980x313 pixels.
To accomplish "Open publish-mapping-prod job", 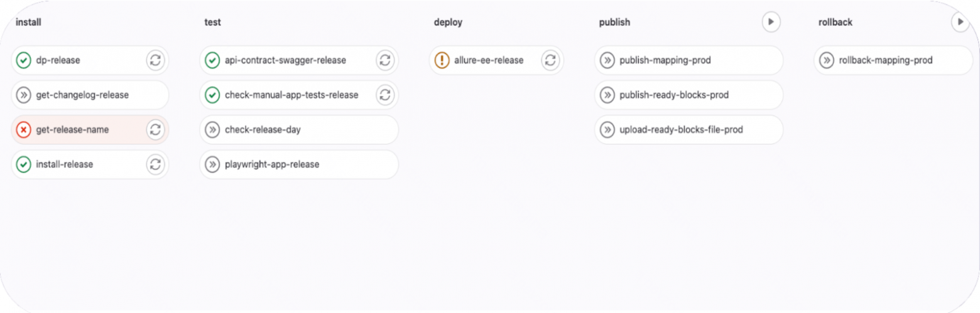I will [665, 60].
